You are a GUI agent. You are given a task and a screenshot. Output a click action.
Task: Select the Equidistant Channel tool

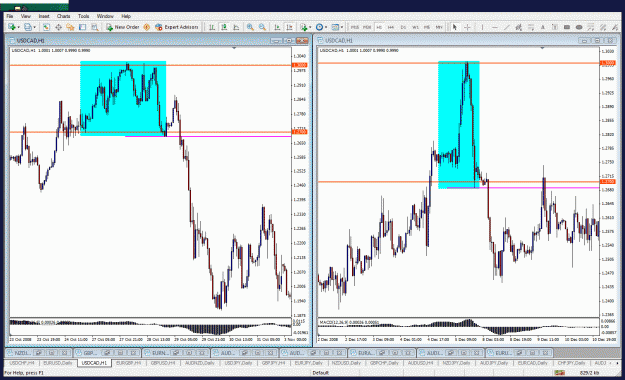(x=519, y=27)
